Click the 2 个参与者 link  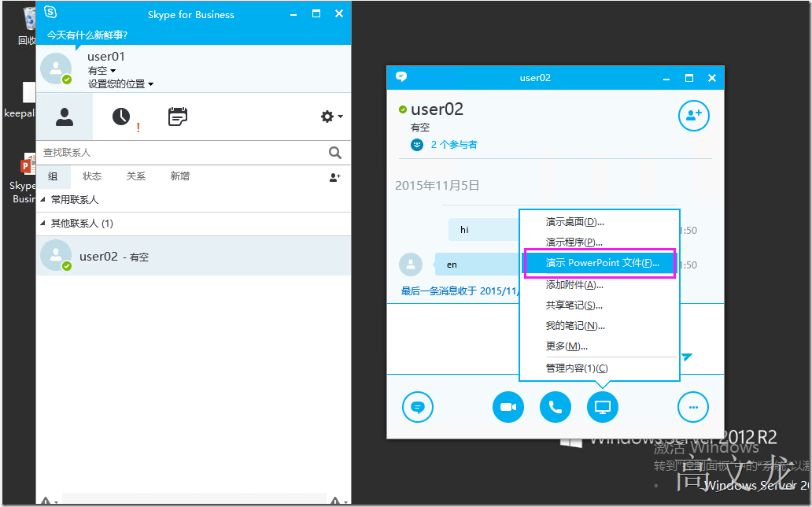tap(454, 145)
